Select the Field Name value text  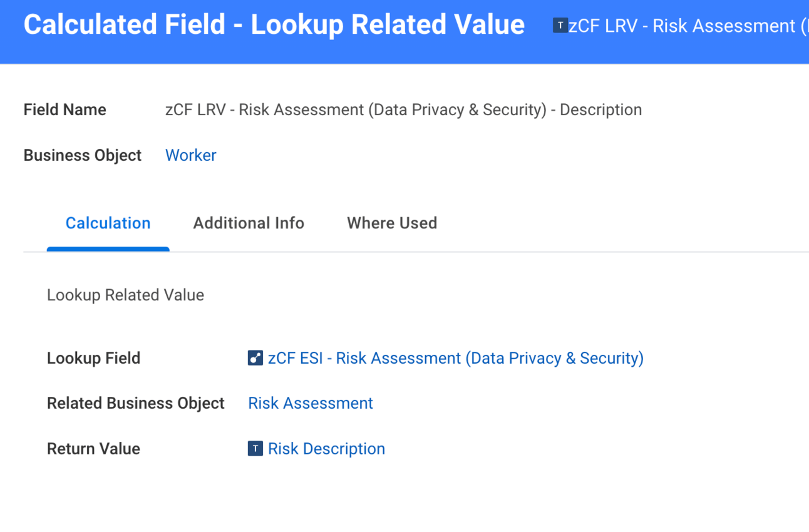pyautogui.click(x=403, y=110)
